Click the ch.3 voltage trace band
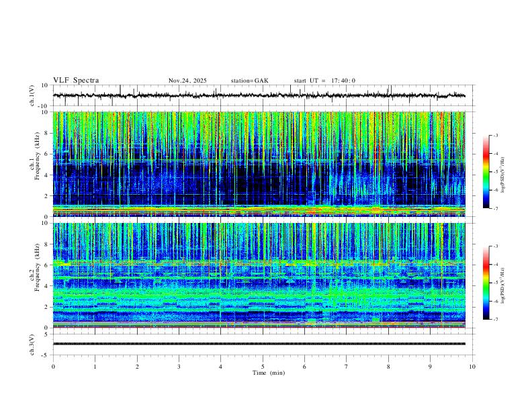The image size is (532, 411). [x=259, y=344]
